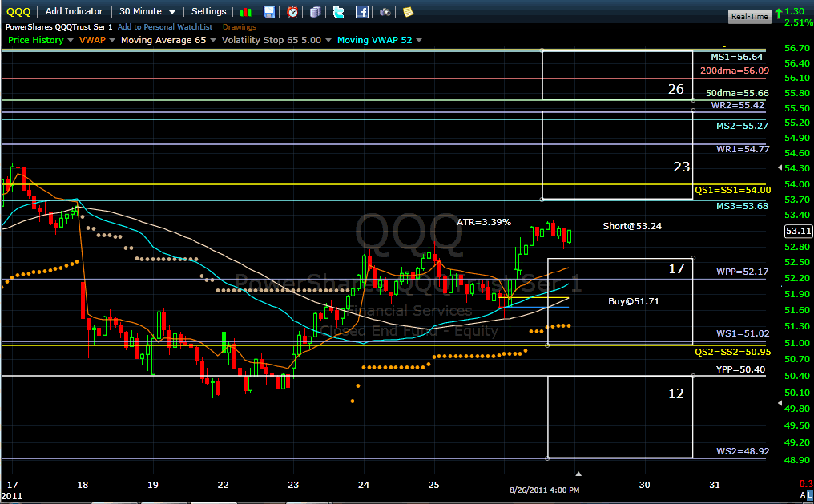814x504 pixels.
Task: Open the Moving VWAP 52 dropdown
Action: click(x=379, y=40)
